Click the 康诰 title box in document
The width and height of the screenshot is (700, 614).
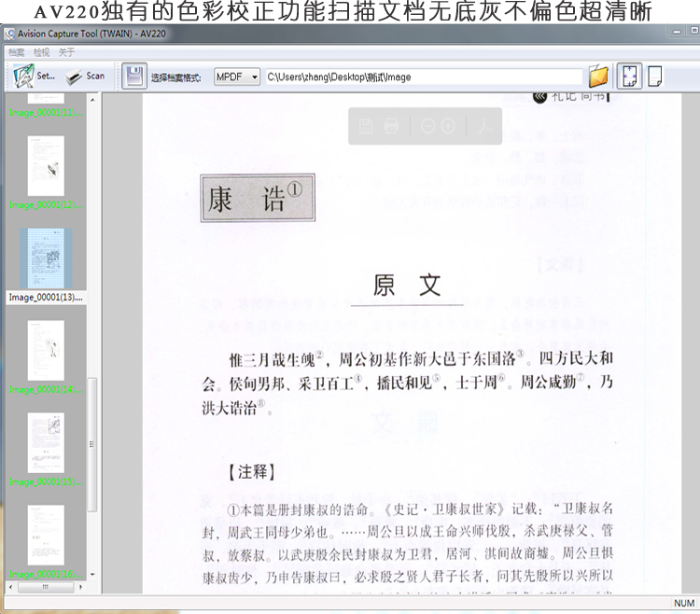point(258,198)
